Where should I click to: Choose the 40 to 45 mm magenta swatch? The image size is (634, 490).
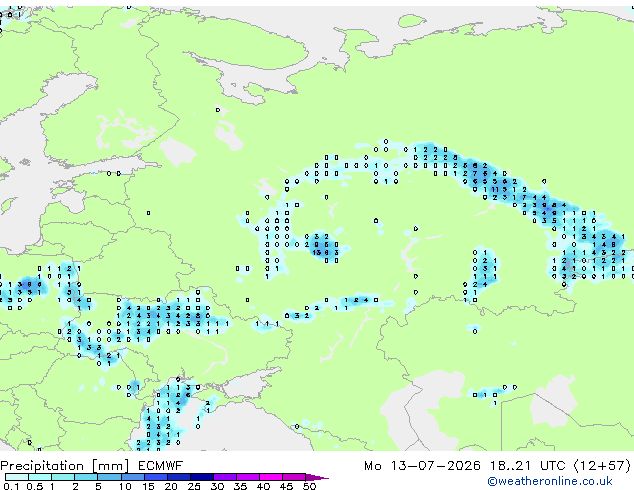click(271, 477)
